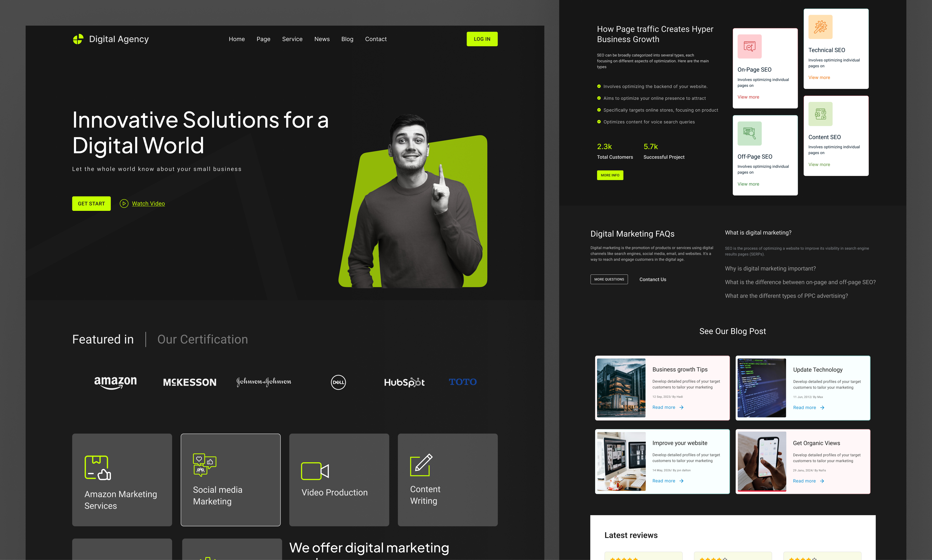Collapse the 'What is digital marketing?' FAQ answer
The height and width of the screenshot is (560, 932).
pos(758,232)
